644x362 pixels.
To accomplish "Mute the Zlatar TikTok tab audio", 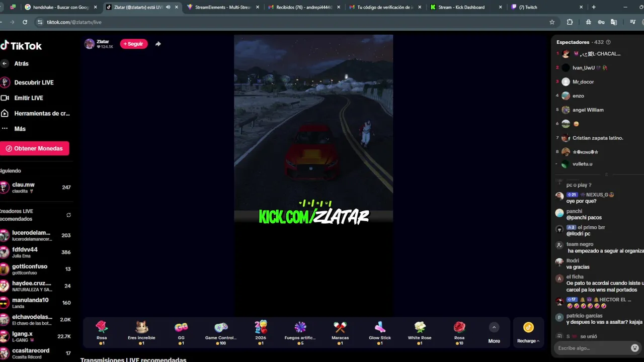I will pyautogui.click(x=168, y=7).
